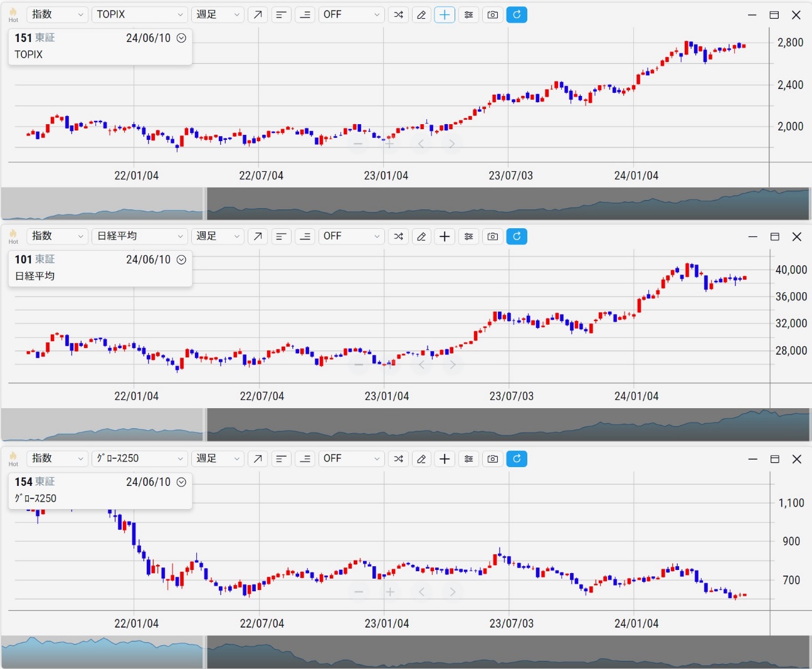Expand the TOPIX info card using its circled chevron
812x669 pixels.
pyautogui.click(x=181, y=38)
